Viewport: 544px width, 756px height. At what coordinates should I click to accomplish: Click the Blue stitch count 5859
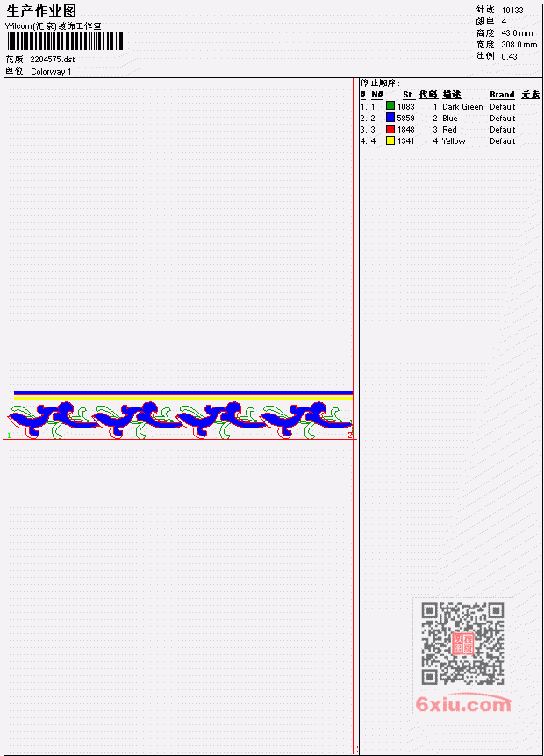point(405,119)
